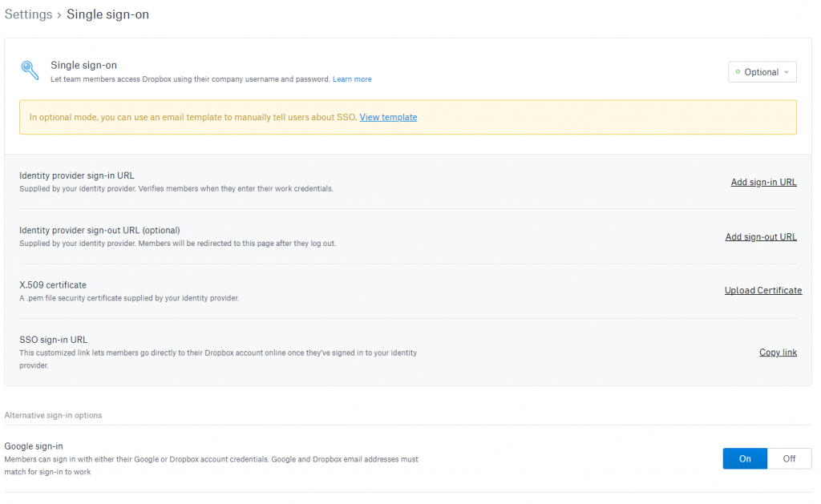Viewport: 821px width, 504px height.
Task: Click 'Alternative sign-in options' heading
Action: [x=53, y=416]
